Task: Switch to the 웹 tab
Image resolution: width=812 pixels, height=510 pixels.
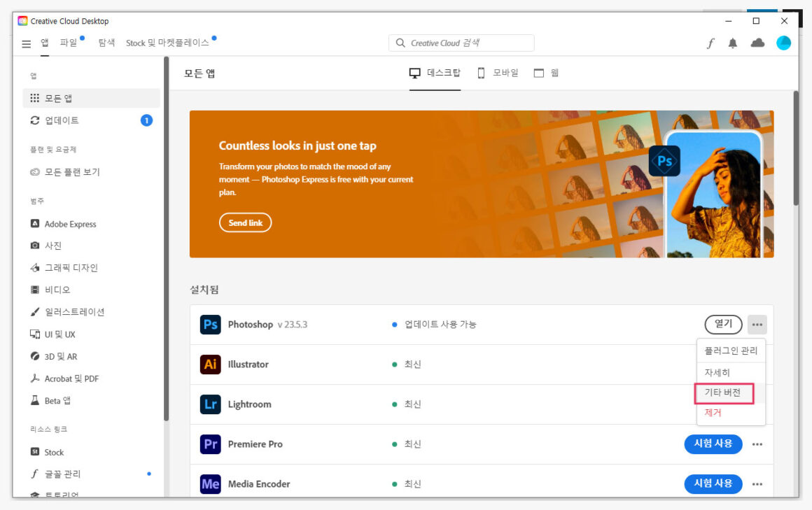Action: click(x=547, y=73)
